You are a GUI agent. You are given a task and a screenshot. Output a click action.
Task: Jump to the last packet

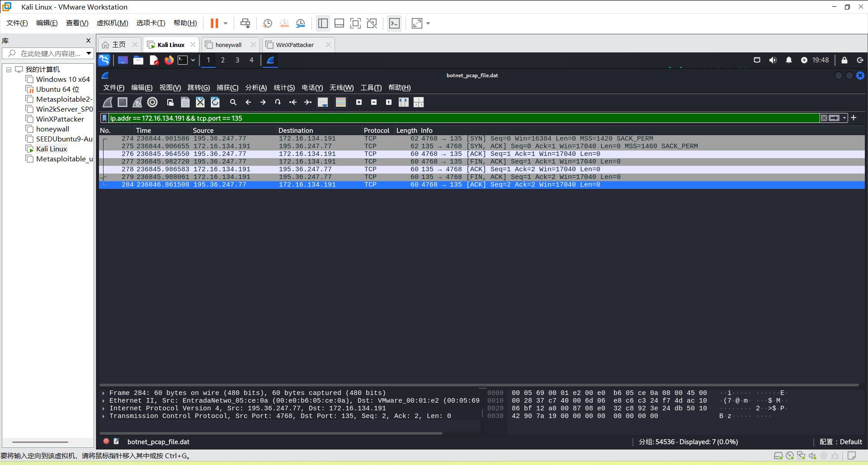tap(308, 103)
